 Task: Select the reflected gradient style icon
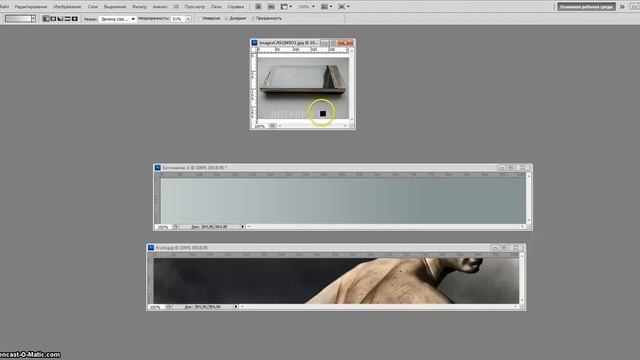click(x=67, y=19)
